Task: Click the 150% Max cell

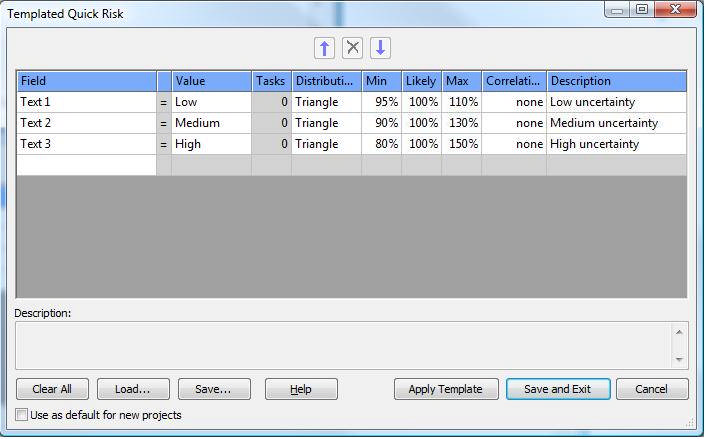Action: click(x=462, y=144)
